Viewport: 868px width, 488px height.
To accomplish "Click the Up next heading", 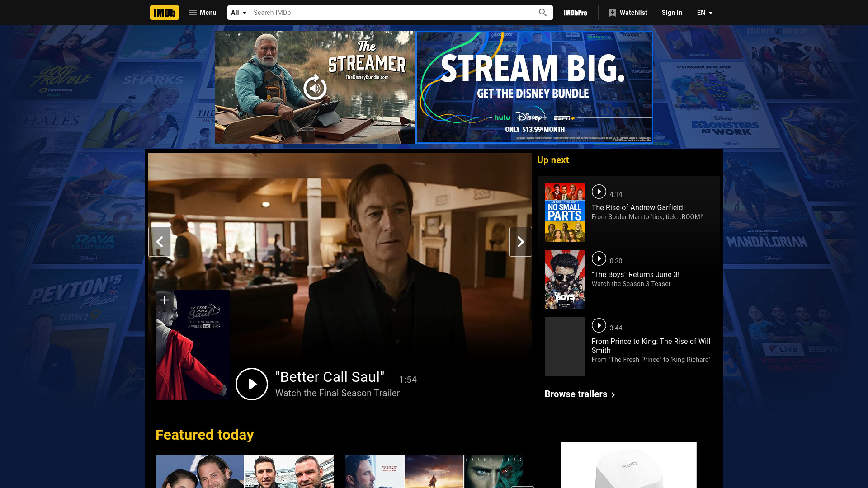I will [553, 160].
